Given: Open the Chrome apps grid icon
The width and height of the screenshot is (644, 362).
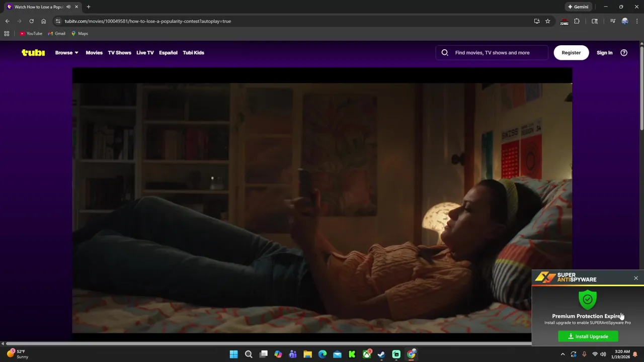Looking at the screenshot, I should (x=7, y=33).
